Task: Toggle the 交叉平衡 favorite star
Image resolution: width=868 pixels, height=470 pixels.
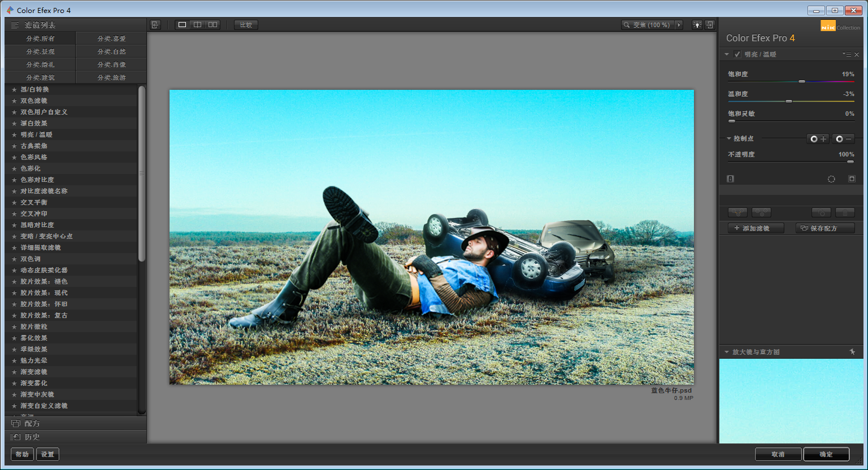Action: coord(14,202)
